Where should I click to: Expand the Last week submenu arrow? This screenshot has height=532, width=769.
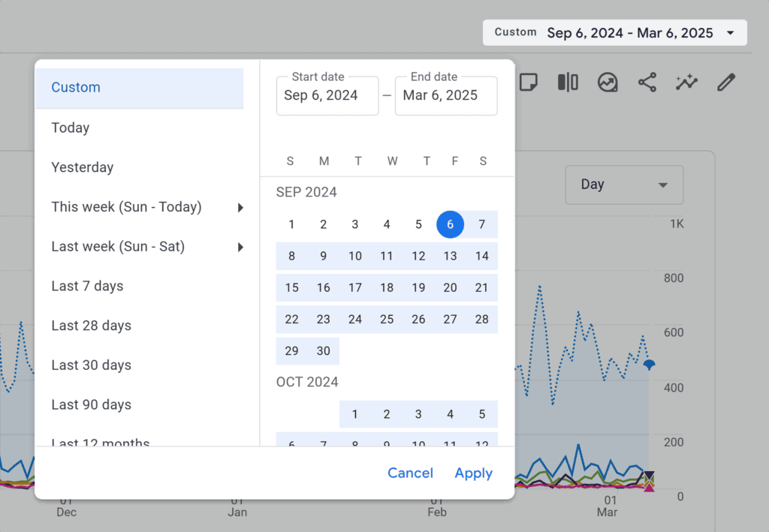241,246
